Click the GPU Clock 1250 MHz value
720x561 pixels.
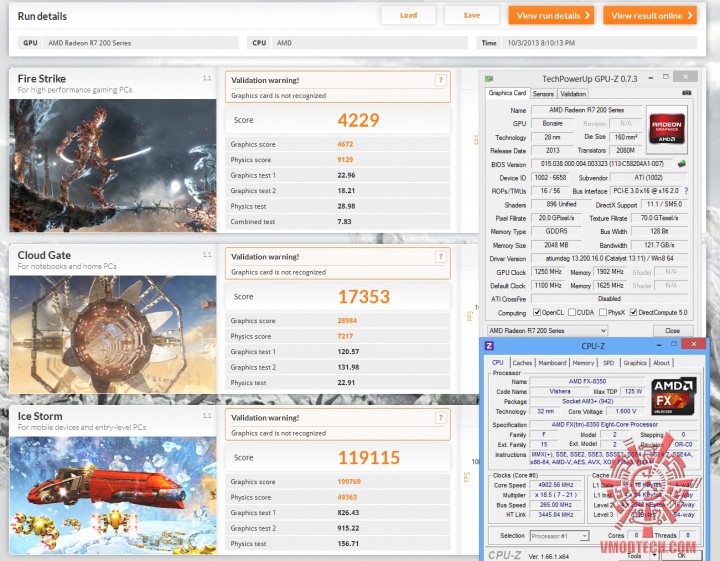548,272
